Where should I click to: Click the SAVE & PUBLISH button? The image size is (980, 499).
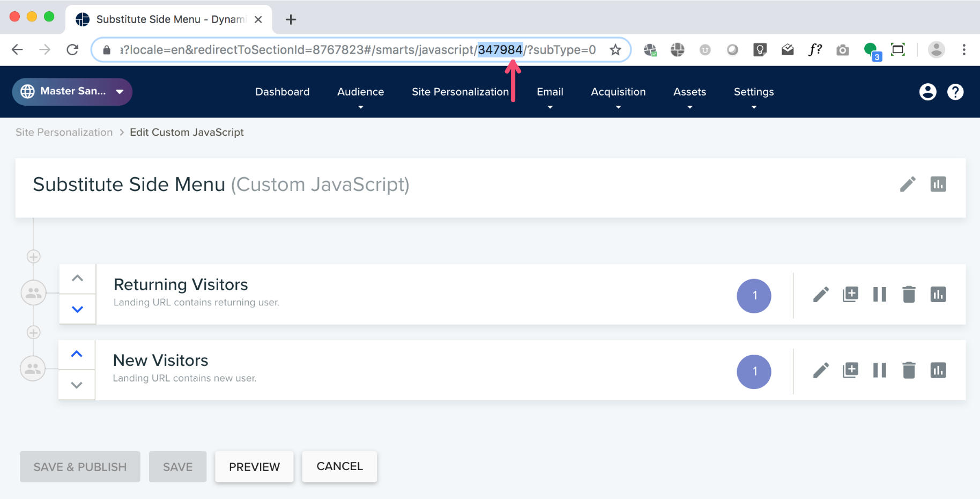coord(79,466)
